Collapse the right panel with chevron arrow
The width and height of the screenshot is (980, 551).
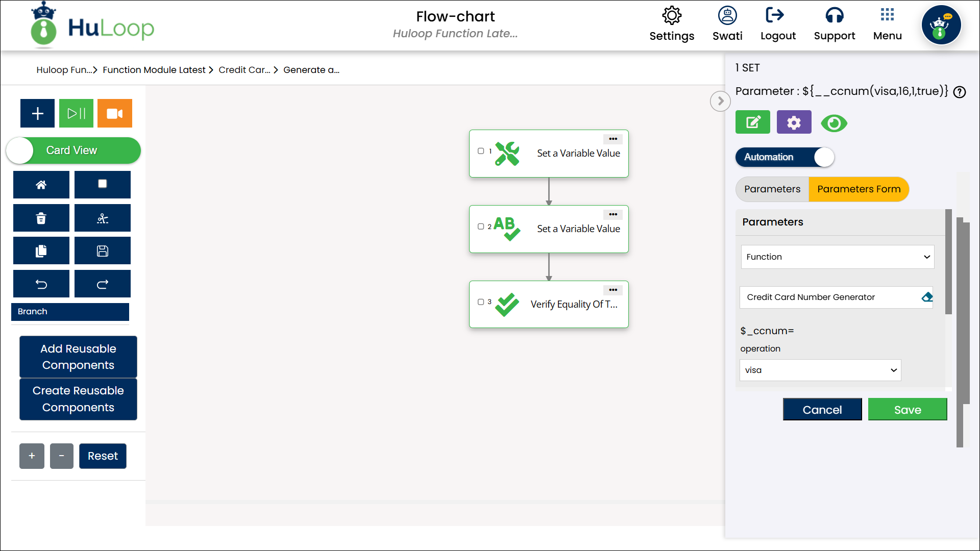click(x=720, y=101)
